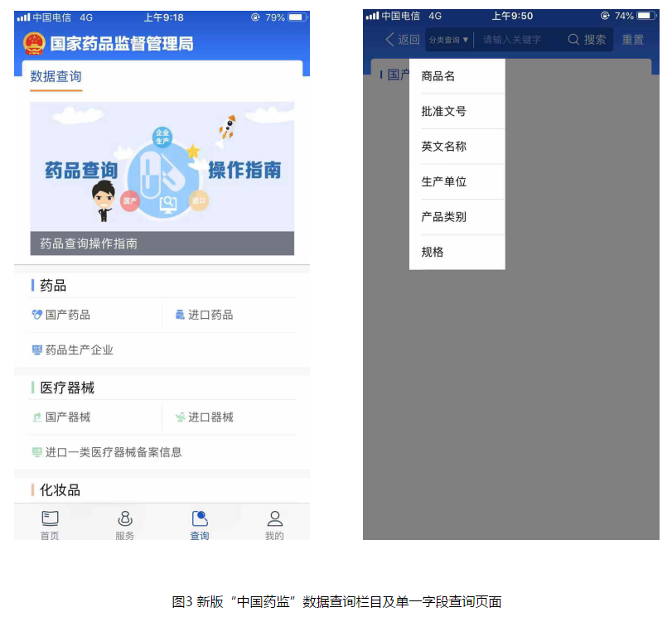This screenshot has height=617, width=672.
Task: Open the 我的 profile tab icon
Action: (275, 518)
